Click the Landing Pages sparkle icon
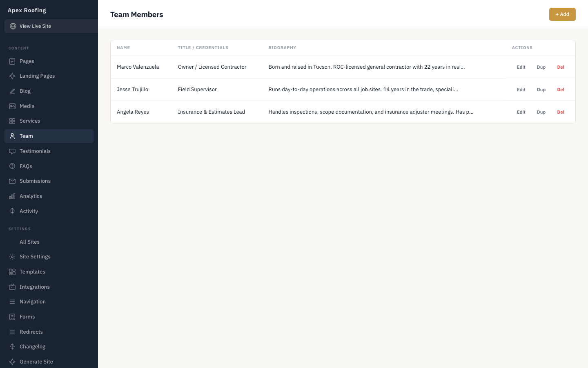 pyautogui.click(x=12, y=76)
